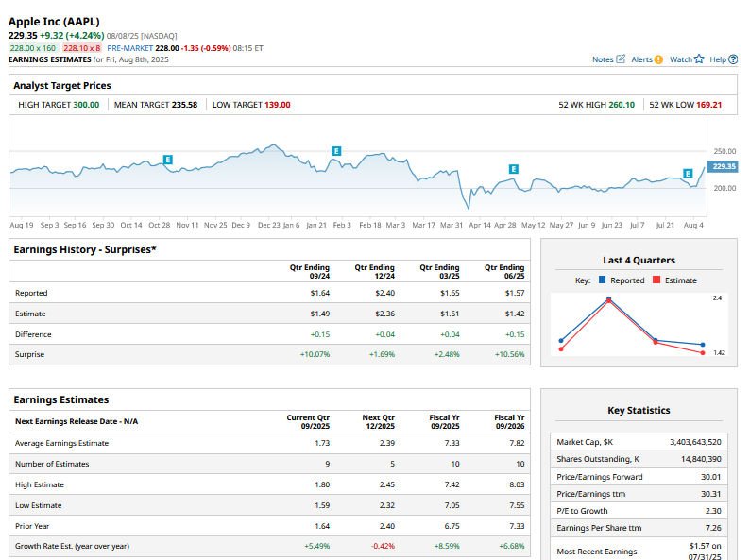Click the earnings marker E near Aug 4
This screenshot has height=560, width=750.
click(x=688, y=174)
